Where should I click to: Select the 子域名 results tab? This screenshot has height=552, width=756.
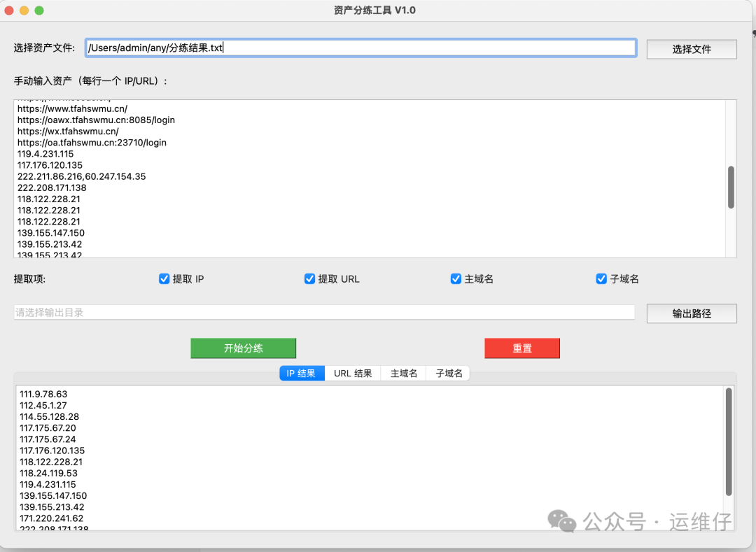coord(449,374)
